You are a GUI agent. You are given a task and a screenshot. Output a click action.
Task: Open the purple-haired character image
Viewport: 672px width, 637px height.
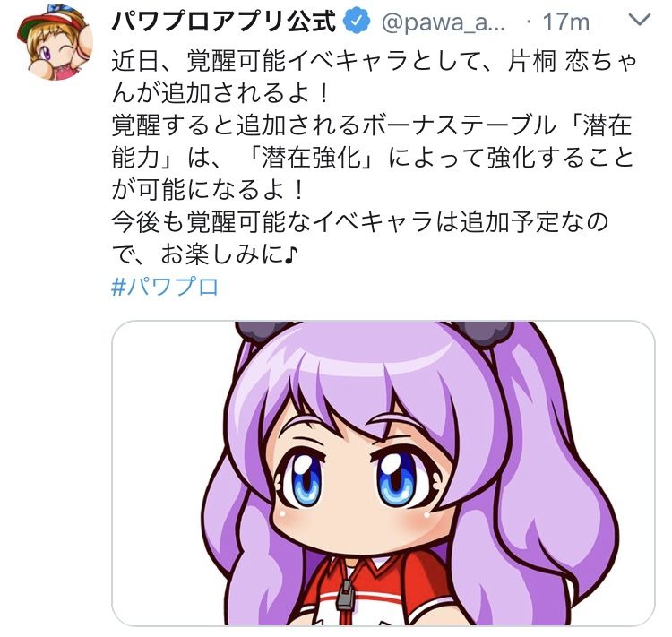pyautogui.click(x=383, y=473)
